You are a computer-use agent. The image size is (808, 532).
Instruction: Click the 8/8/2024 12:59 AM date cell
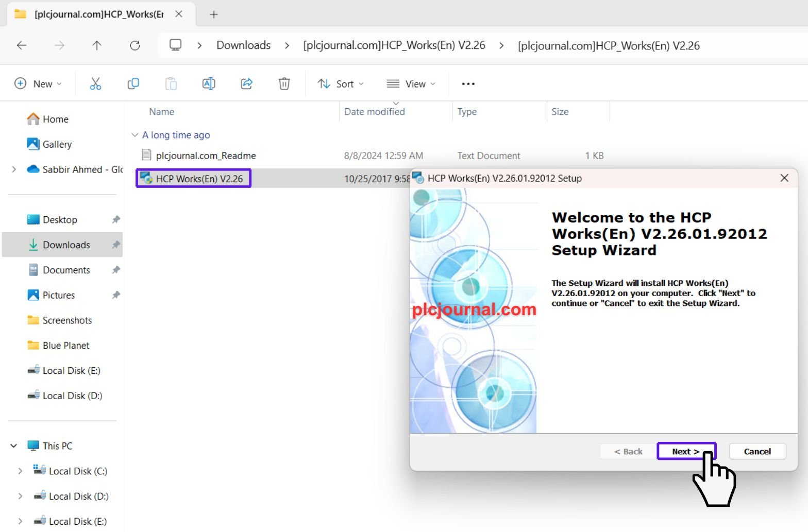(383, 156)
